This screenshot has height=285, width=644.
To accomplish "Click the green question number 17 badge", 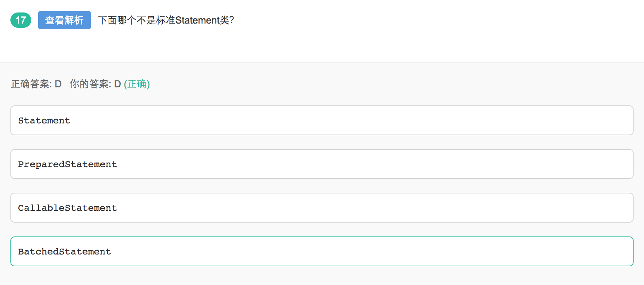I will coord(21,20).
